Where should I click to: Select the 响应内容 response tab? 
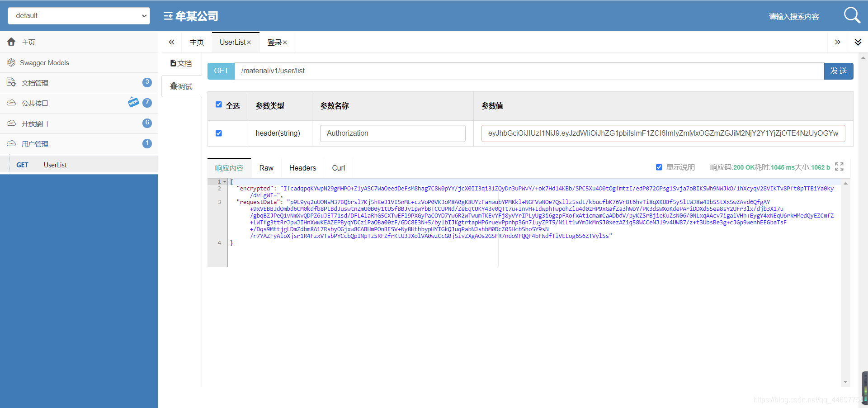pyautogui.click(x=229, y=168)
